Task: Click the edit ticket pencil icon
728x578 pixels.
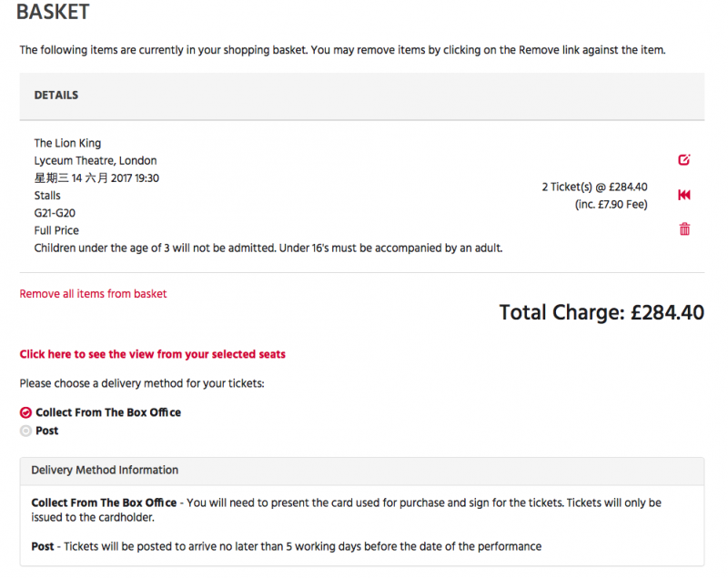Action: click(x=684, y=159)
